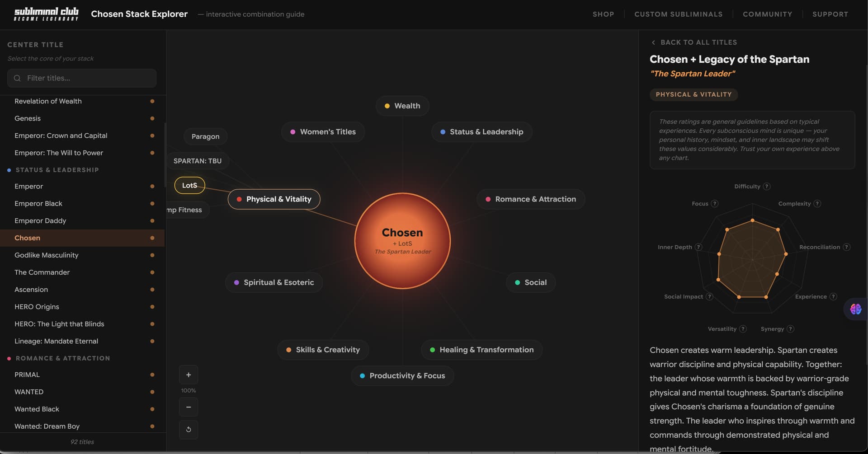Click the help icon next to Difficulty
The image size is (868, 454).
[767, 187]
